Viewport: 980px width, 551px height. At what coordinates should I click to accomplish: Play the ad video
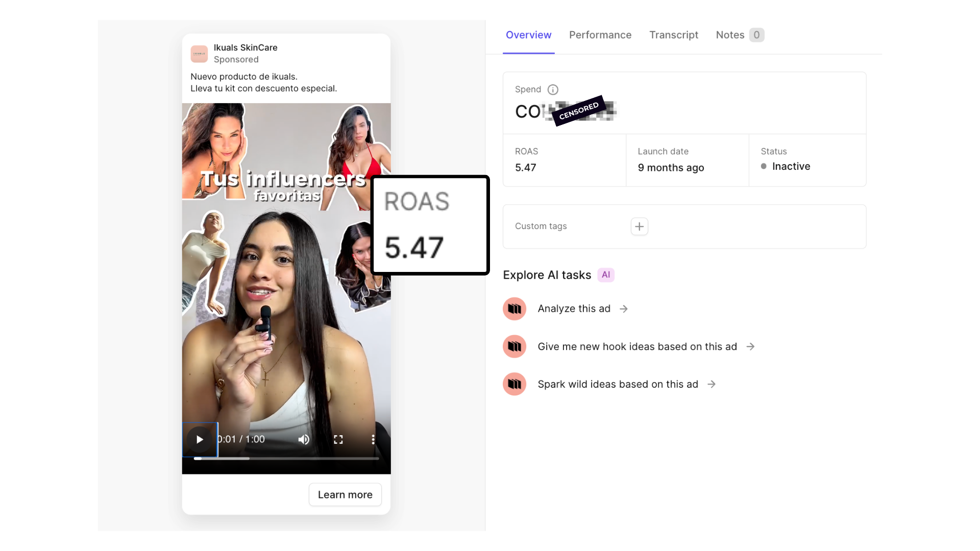coord(200,439)
